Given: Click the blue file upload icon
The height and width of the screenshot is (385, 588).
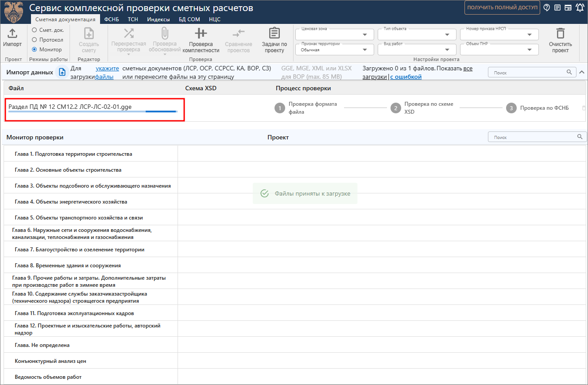Looking at the screenshot, I should (62, 72).
